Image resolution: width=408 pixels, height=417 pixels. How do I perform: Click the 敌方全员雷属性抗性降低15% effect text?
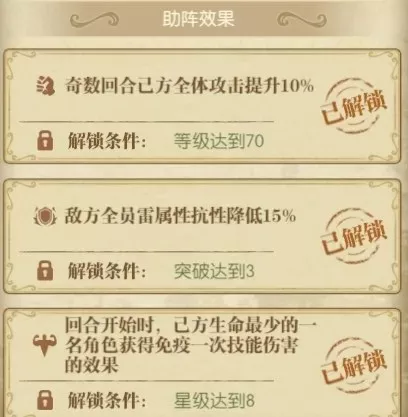click(180, 216)
